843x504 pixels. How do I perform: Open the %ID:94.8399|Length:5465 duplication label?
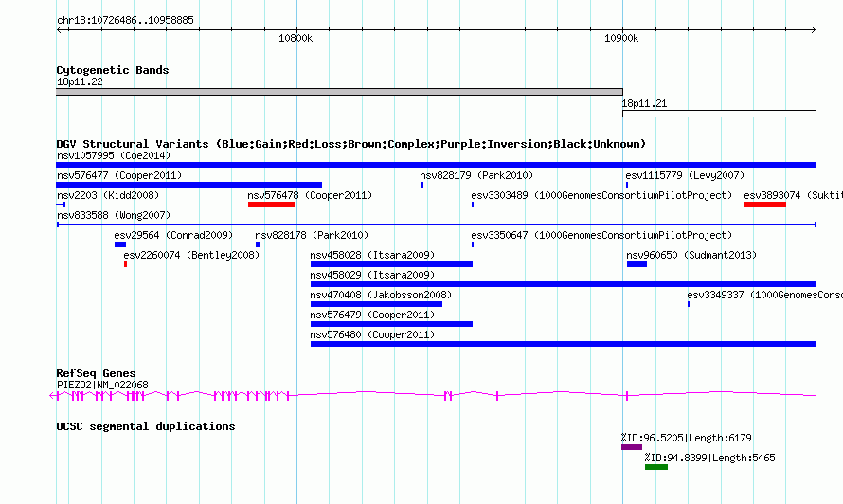pos(709,458)
